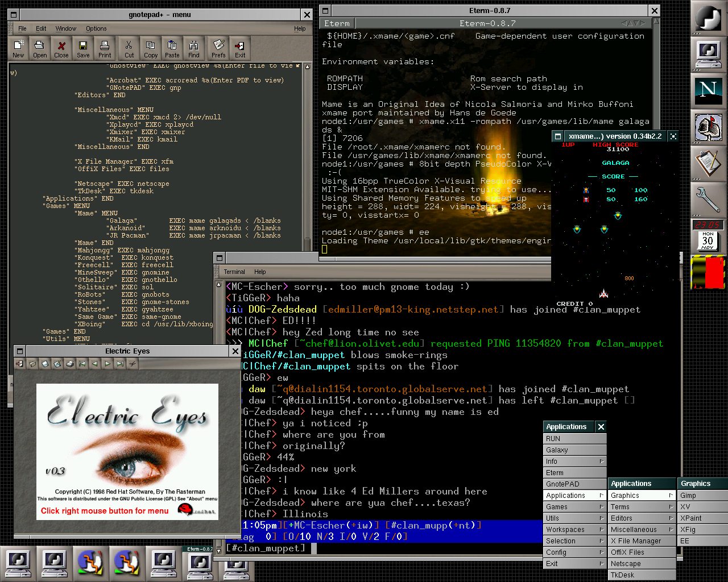Jump to first image in Electric Eyes
The width and height of the screenshot is (728, 582).
(x=82, y=364)
